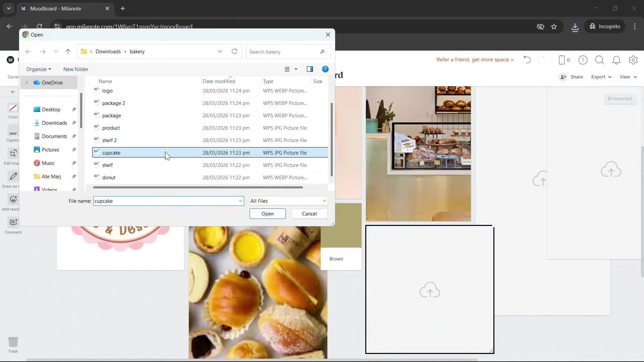This screenshot has height=362, width=644.
Task: Sort files by Date modified column
Action: point(219,81)
